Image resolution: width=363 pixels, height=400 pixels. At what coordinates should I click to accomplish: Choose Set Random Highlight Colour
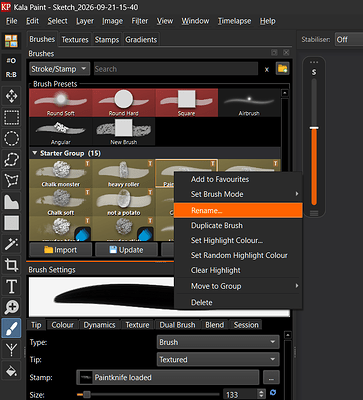(x=238, y=255)
